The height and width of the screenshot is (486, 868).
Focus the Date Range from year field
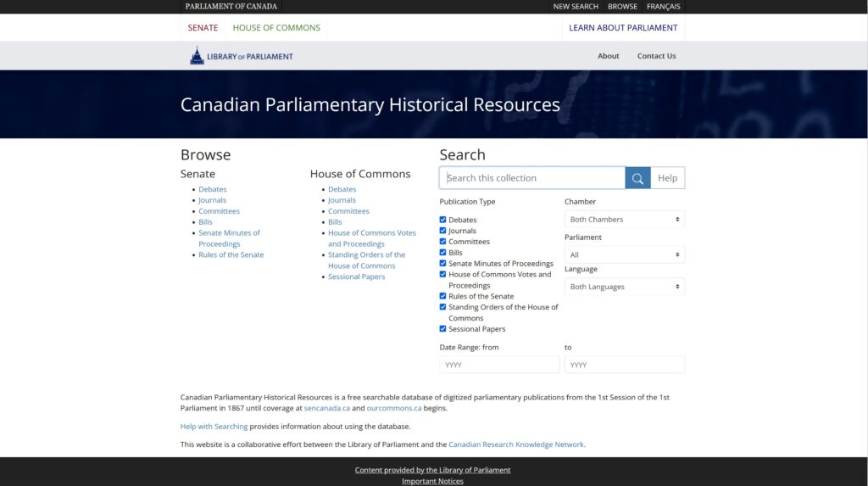(x=499, y=365)
